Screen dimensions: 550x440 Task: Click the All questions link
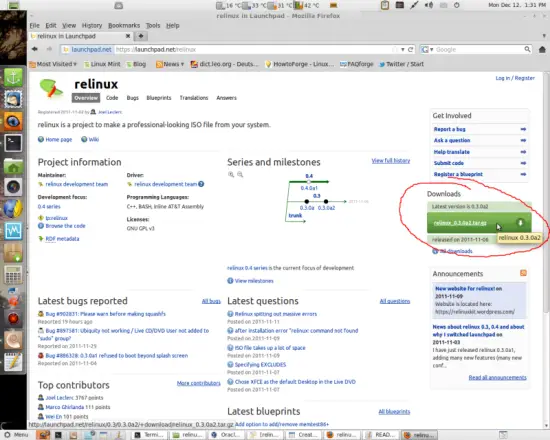pos(395,301)
